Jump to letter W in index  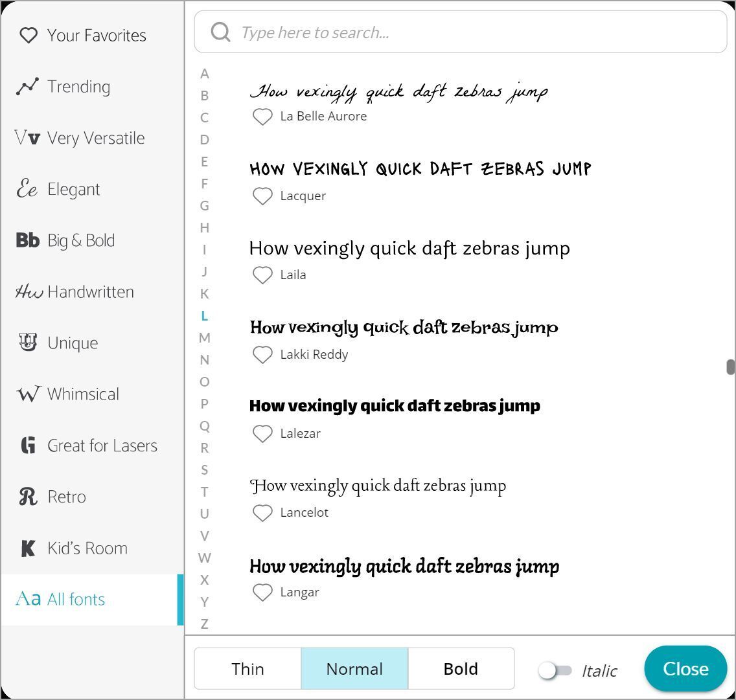click(x=204, y=558)
